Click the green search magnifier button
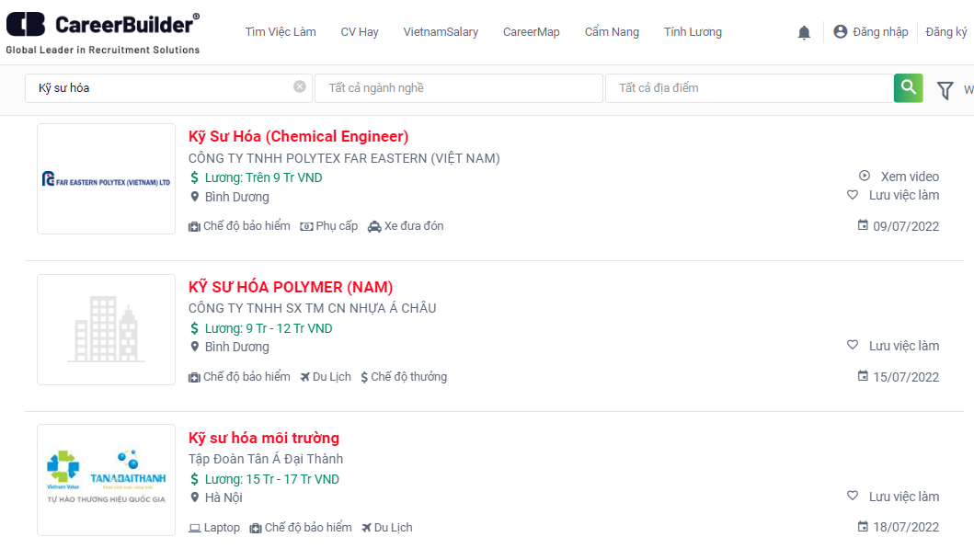 tap(908, 87)
